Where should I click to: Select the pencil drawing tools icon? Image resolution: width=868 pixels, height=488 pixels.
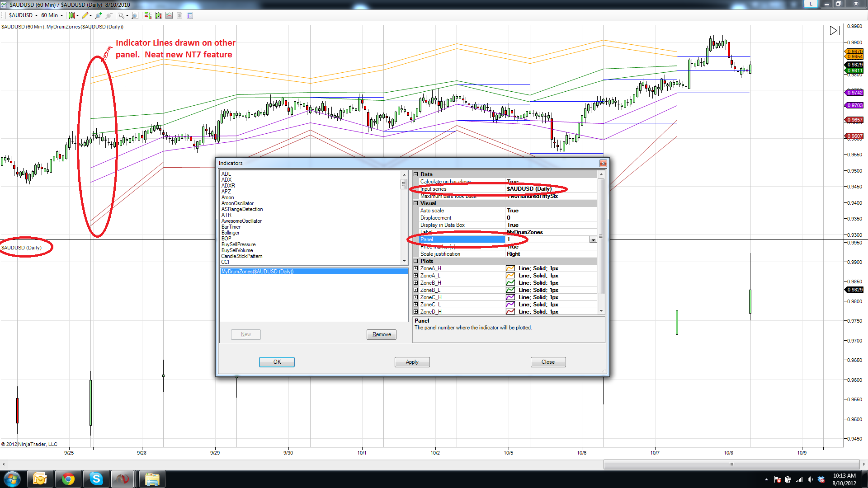tap(85, 15)
